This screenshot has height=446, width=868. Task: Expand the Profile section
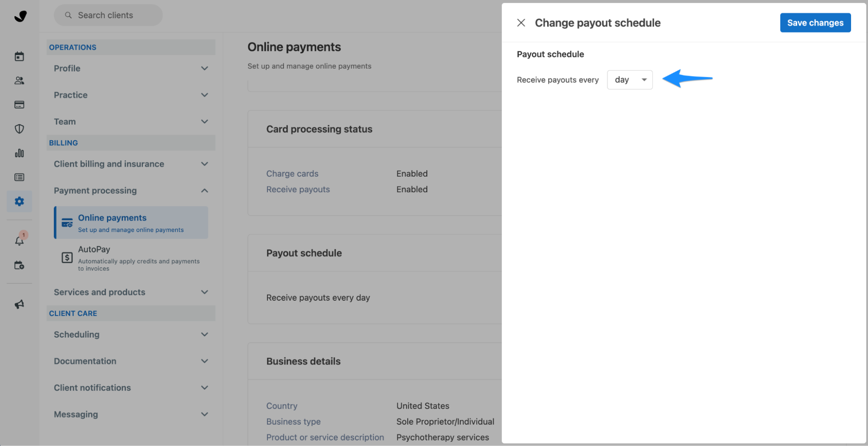[x=130, y=68]
